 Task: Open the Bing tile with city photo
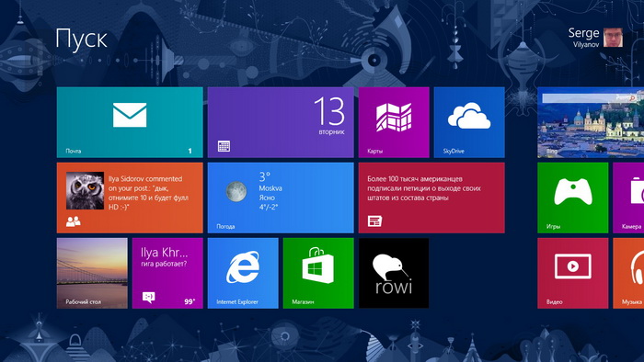(591, 122)
